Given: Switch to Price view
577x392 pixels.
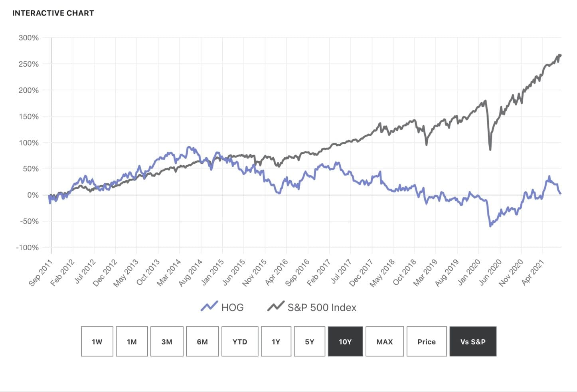Looking at the screenshot, I should point(427,341).
